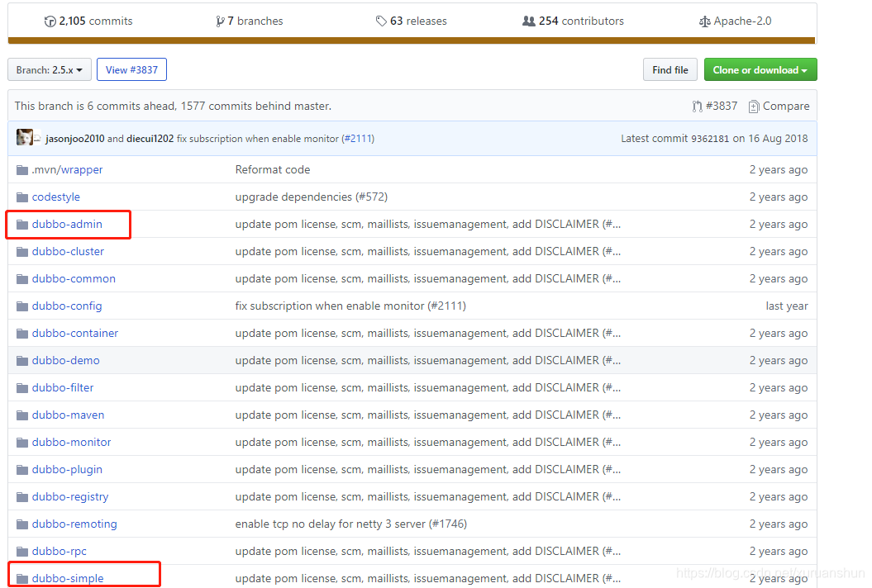
Task: Show the 254 contributors
Action: point(574,21)
